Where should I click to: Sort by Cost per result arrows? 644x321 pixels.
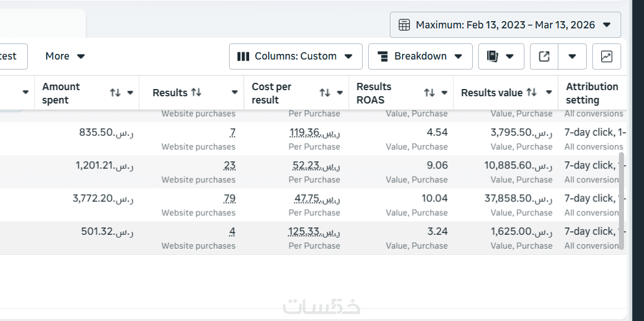coord(325,93)
